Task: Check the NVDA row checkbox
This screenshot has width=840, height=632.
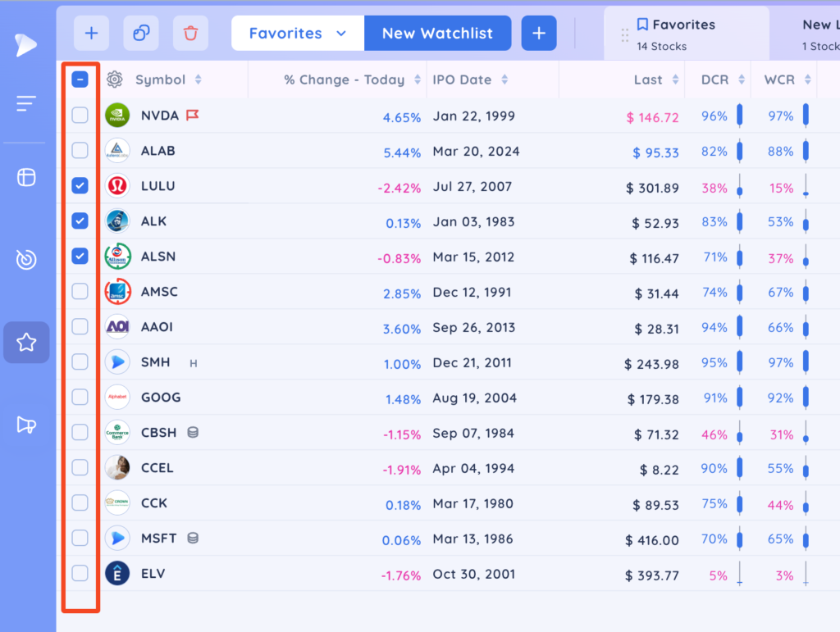Action: click(80, 115)
